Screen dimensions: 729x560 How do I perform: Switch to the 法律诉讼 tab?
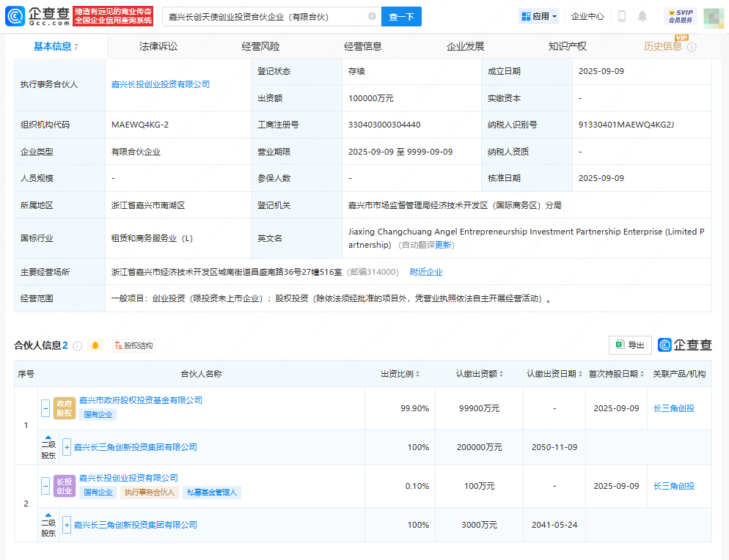[158, 46]
